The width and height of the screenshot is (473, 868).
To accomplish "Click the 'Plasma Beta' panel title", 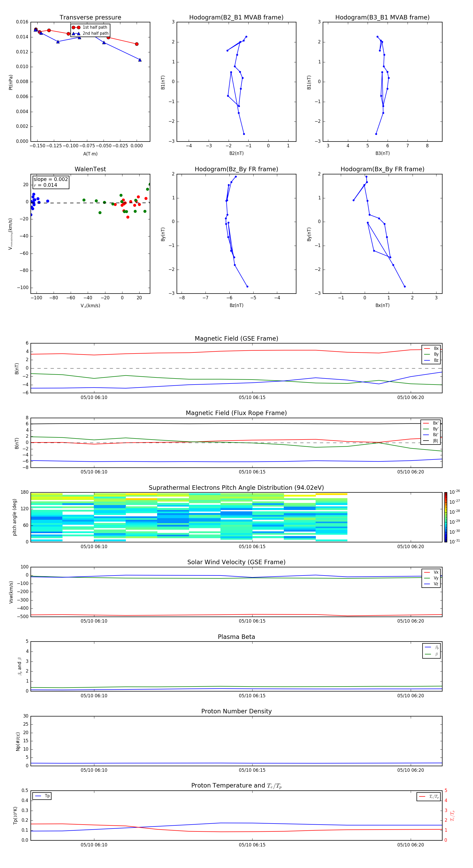I will 236,637.
